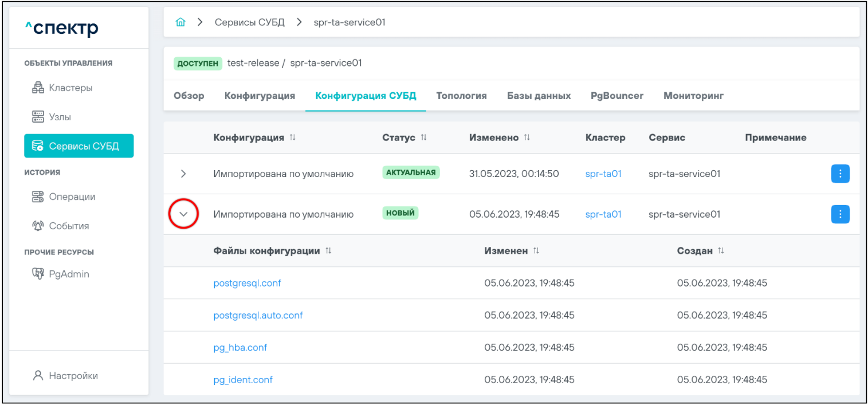Image resolution: width=868 pixels, height=405 pixels.
Task: Collapse the НОВЫЙ configuration row
Action: pos(183,214)
